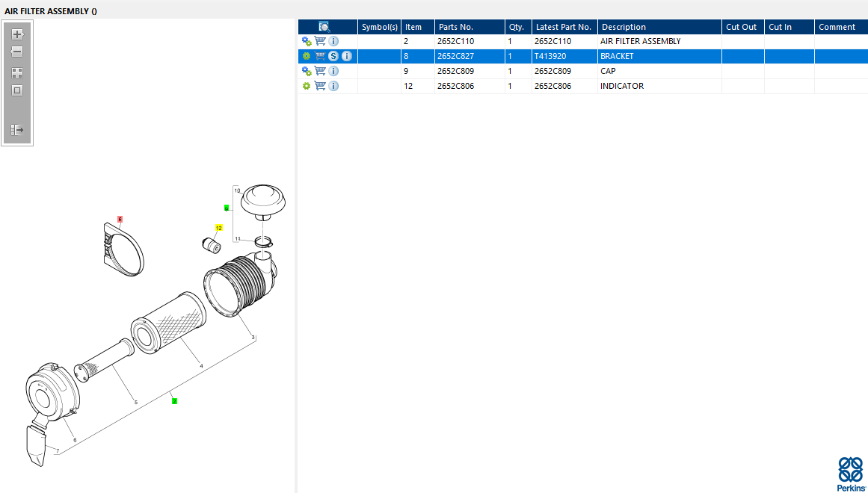Click callout number 7 on the diagram
The image size is (868, 493).
click(57, 451)
